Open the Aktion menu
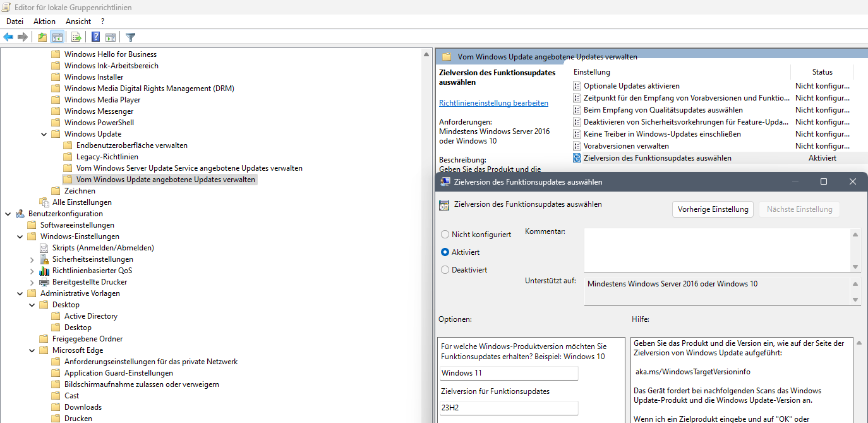The width and height of the screenshot is (868, 423). 45,21
